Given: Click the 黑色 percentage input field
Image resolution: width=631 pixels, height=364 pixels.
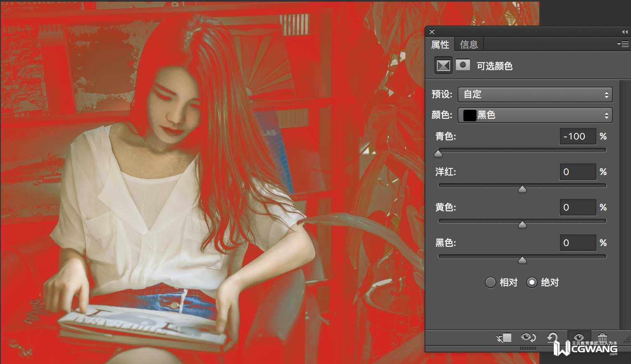Looking at the screenshot, I should (x=578, y=243).
